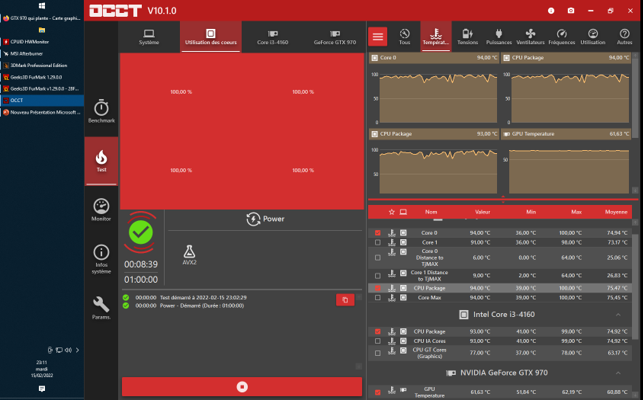The width and height of the screenshot is (643, 400).
Task: Click the Core 0 graph header icon
Action: [x=374, y=58]
